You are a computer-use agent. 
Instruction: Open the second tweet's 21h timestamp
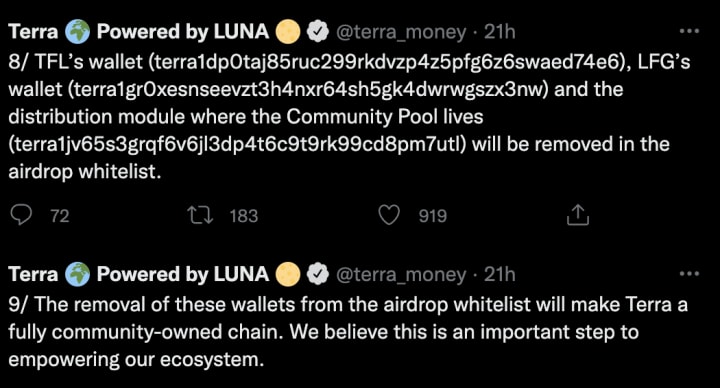point(500,274)
